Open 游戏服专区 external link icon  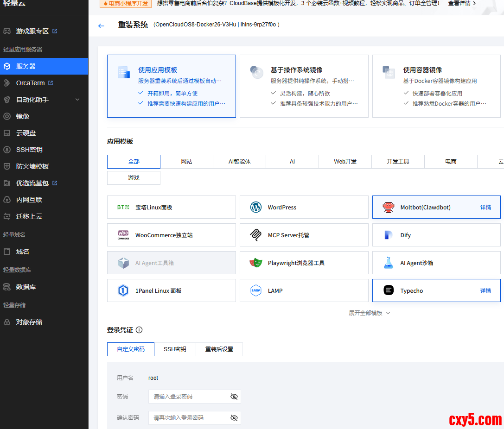tap(55, 31)
